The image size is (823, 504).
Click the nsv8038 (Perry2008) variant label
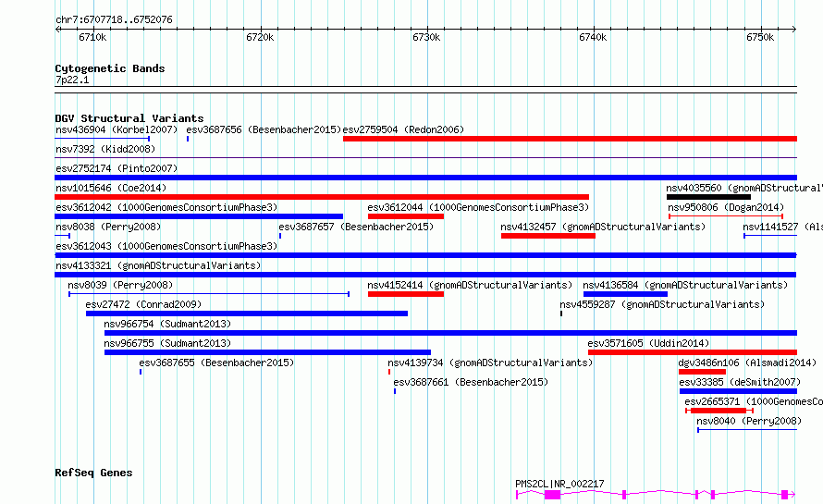[x=108, y=227]
